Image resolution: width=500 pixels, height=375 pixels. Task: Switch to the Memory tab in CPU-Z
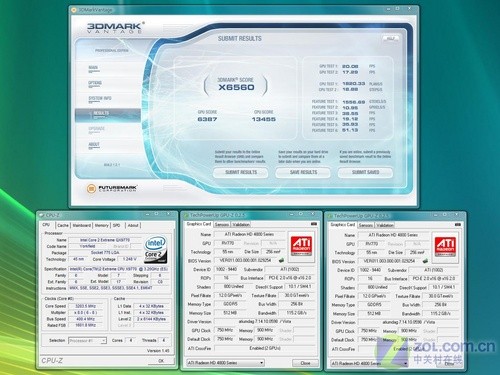[101, 225]
